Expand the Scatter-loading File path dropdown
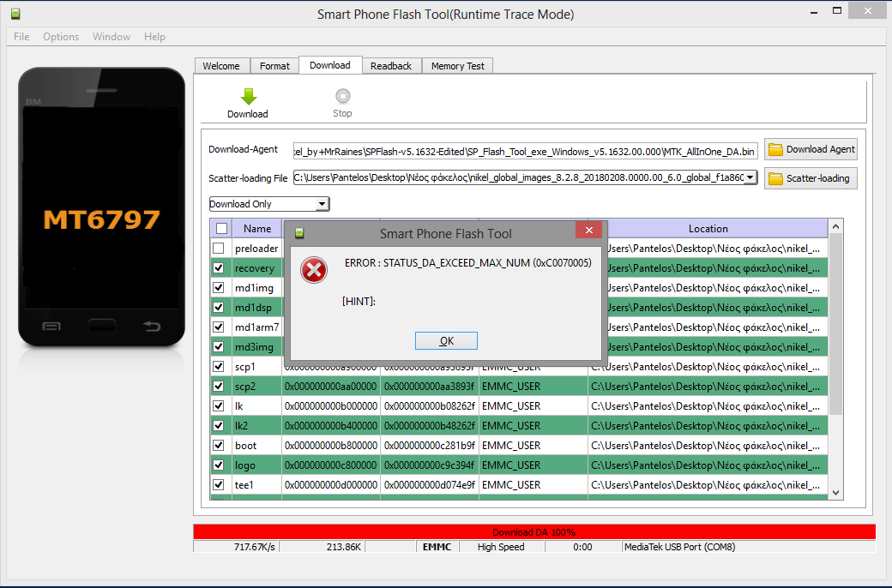892x588 pixels. (750, 177)
